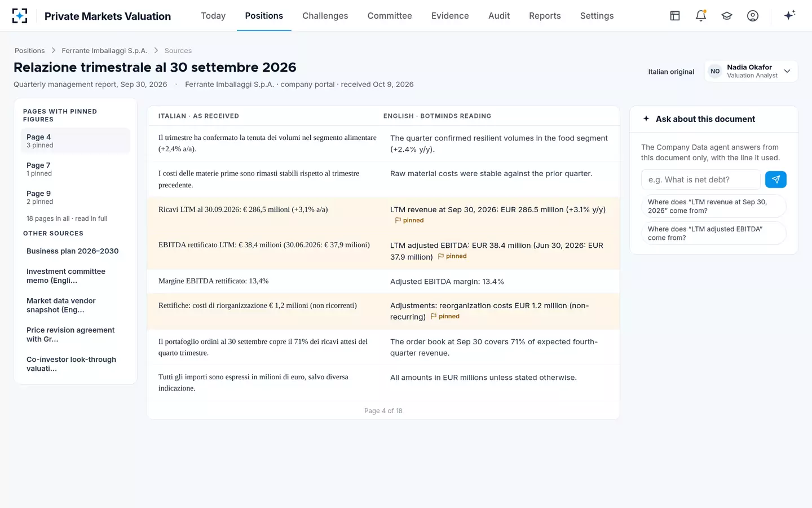The image size is (812, 508).
Task: Go to the Challenges tab
Action: click(x=325, y=16)
